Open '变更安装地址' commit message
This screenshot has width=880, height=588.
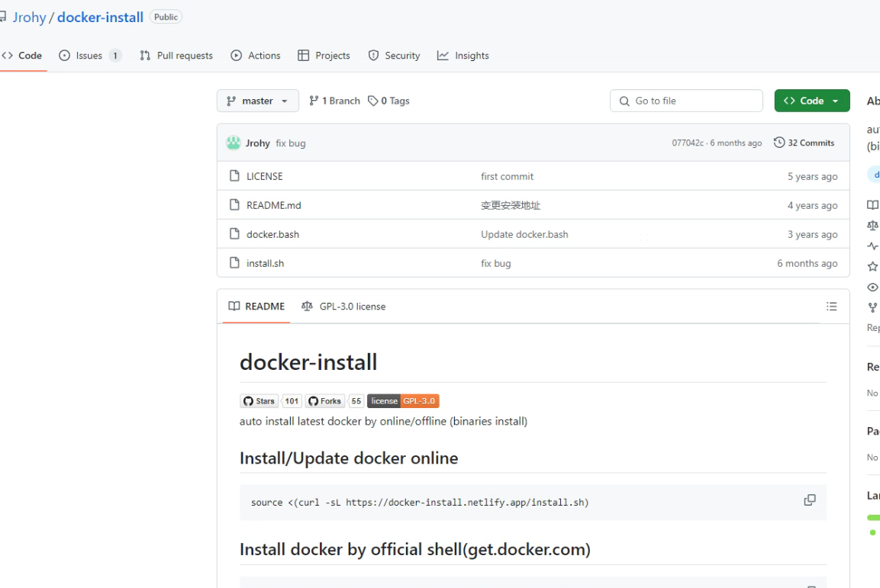click(510, 205)
